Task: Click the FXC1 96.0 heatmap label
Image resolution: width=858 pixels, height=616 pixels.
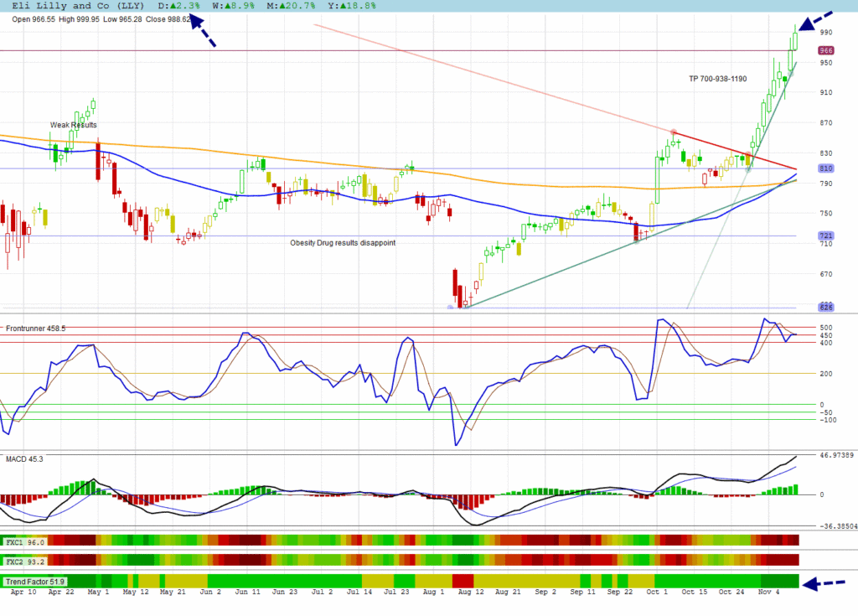Action: 23,541
